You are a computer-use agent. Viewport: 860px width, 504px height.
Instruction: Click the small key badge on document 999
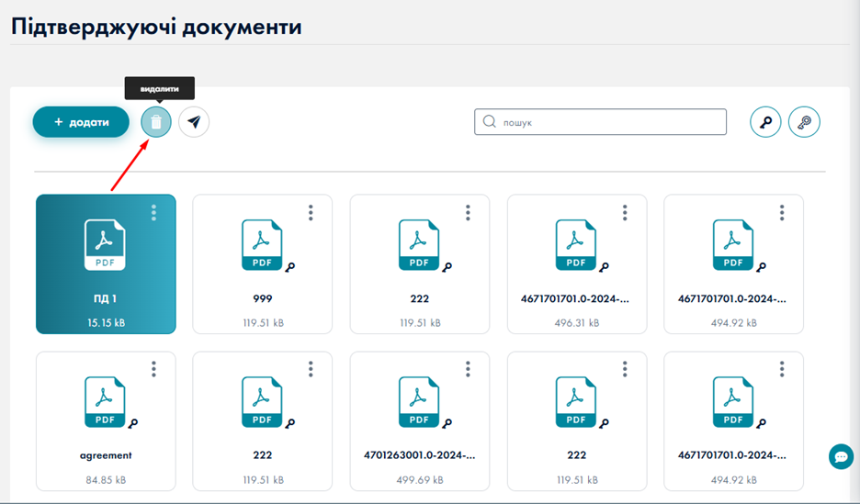pyautogui.click(x=290, y=267)
